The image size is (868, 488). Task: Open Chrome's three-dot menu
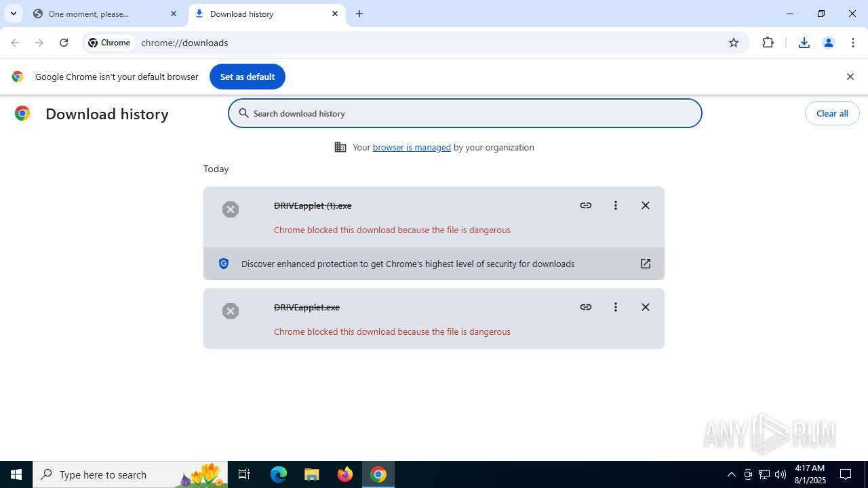coord(852,43)
